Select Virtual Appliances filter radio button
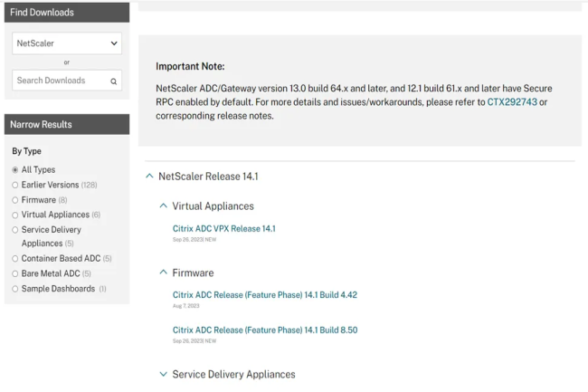 [14, 215]
